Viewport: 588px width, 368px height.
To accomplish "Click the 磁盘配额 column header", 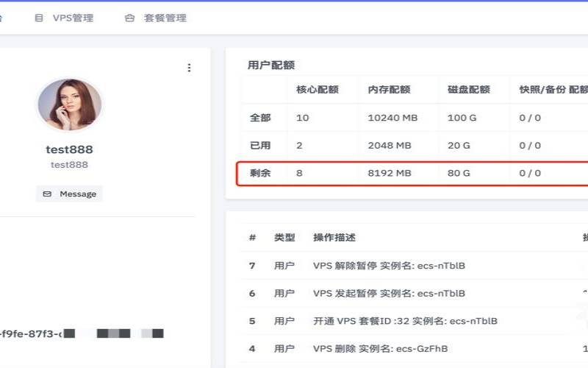I will pyautogui.click(x=468, y=90).
